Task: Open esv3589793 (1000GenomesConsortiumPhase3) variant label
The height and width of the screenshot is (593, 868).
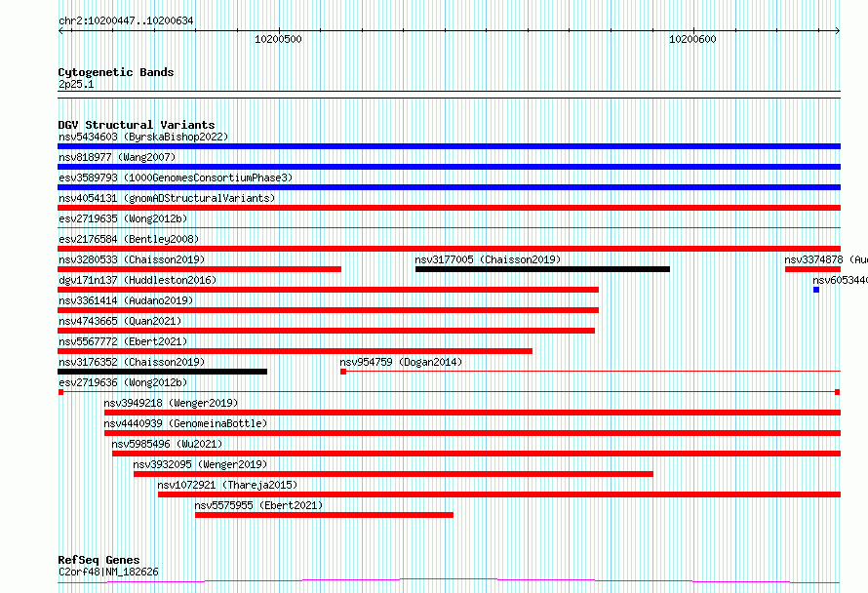Action: (176, 178)
